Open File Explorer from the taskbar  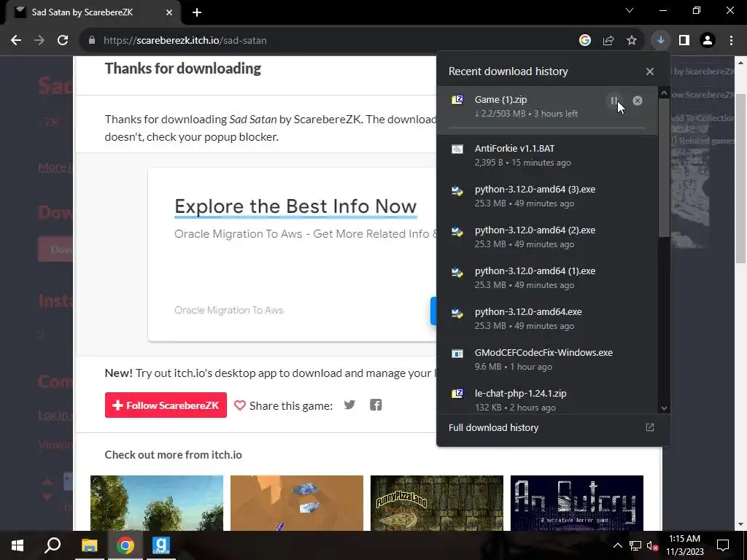pos(89,545)
